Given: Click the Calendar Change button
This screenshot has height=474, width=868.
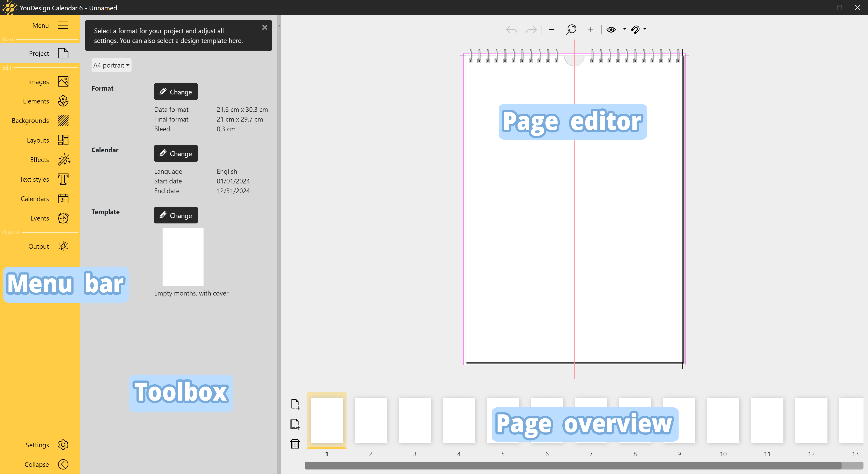Looking at the screenshot, I should (x=175, y=154).
